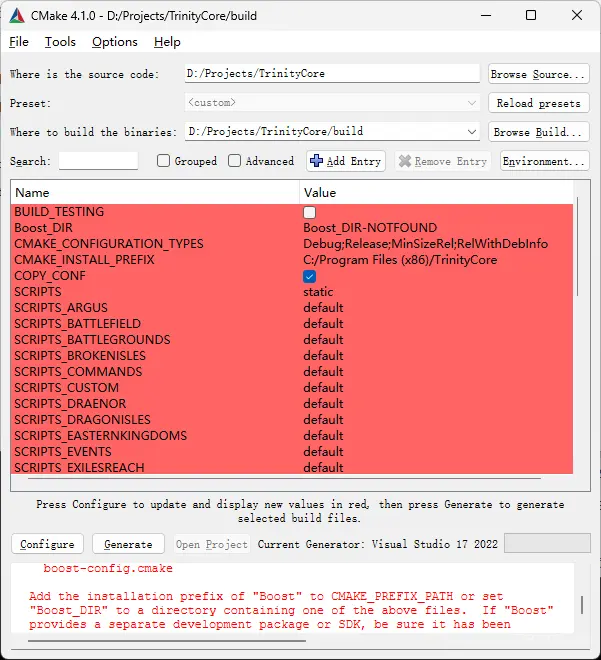The image size is (601, 660).
Task: Open the Help menu
Action: (167, 42)
